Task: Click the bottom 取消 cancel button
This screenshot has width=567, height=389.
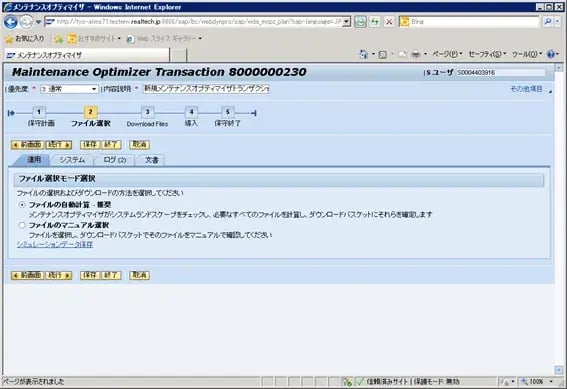Action: tap(140, 275)
